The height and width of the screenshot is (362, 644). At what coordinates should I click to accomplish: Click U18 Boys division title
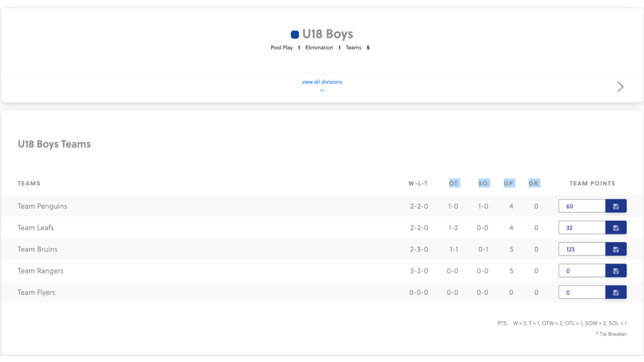coord(328,34)
